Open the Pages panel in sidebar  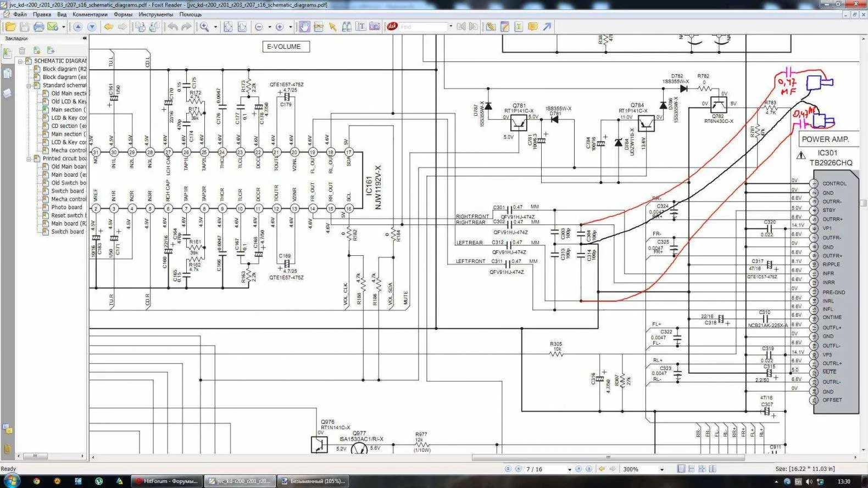point(7,74)
